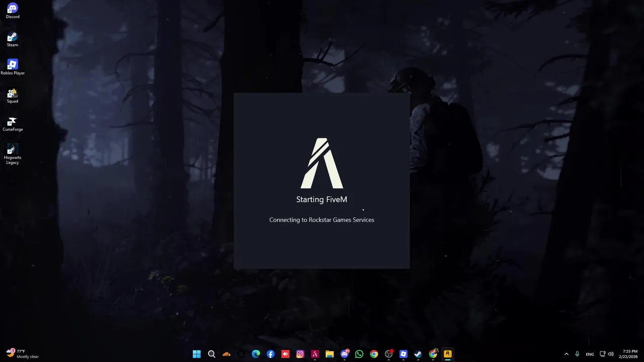Launch Hogwarts Legacy from the desktop
This screenshot has height=362, width=644.
click(13, 154)
